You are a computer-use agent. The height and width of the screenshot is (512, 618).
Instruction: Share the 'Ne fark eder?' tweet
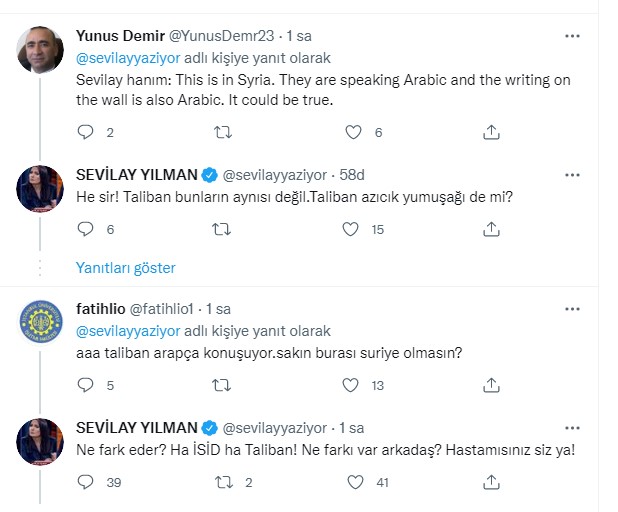click(x=491, y=482)
